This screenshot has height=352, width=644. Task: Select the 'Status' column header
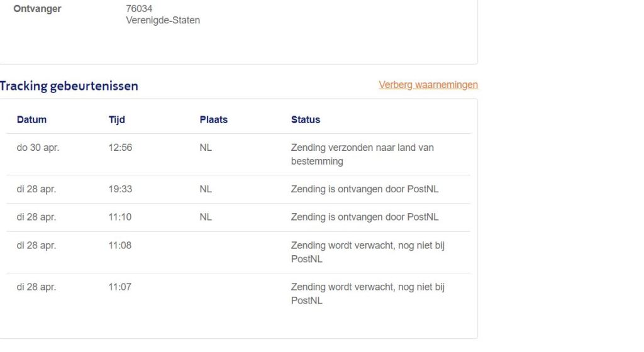tap(306, 119)
